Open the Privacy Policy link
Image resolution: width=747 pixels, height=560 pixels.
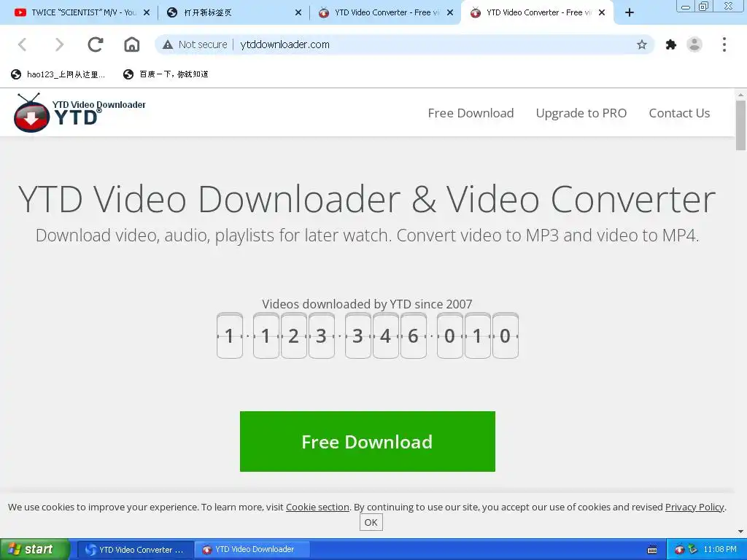tap(694, 507)
